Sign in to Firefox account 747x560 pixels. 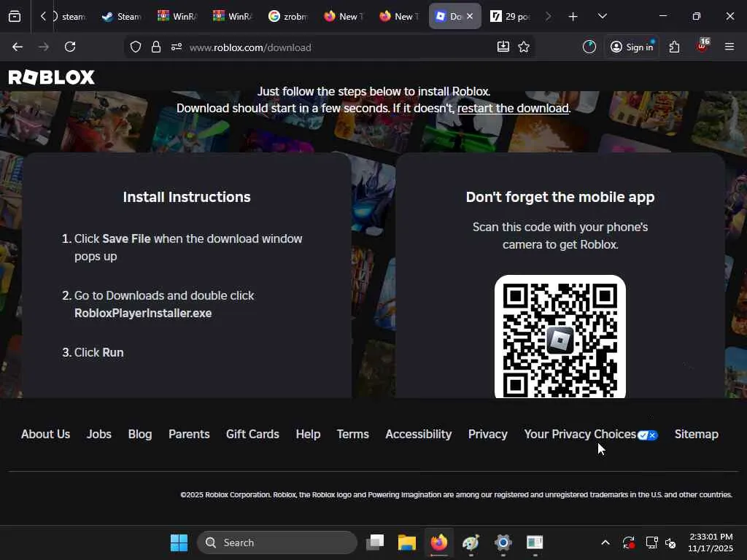coord(632,47)
